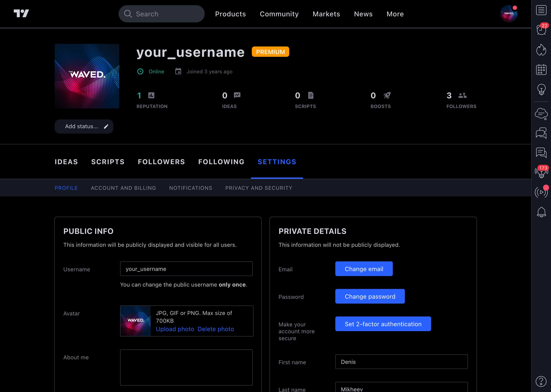Click the 'PRIVATE DETAILS' heading
The width and height of the screenshot is (551, 392).
[x=313, y=231]
